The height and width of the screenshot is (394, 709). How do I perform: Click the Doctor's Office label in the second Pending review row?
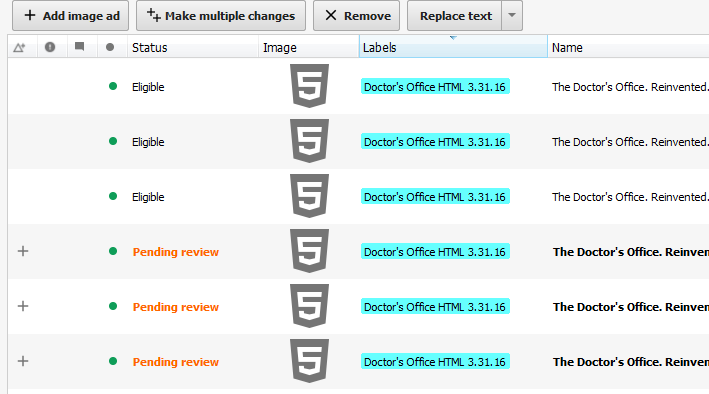(x=435, y=307)
